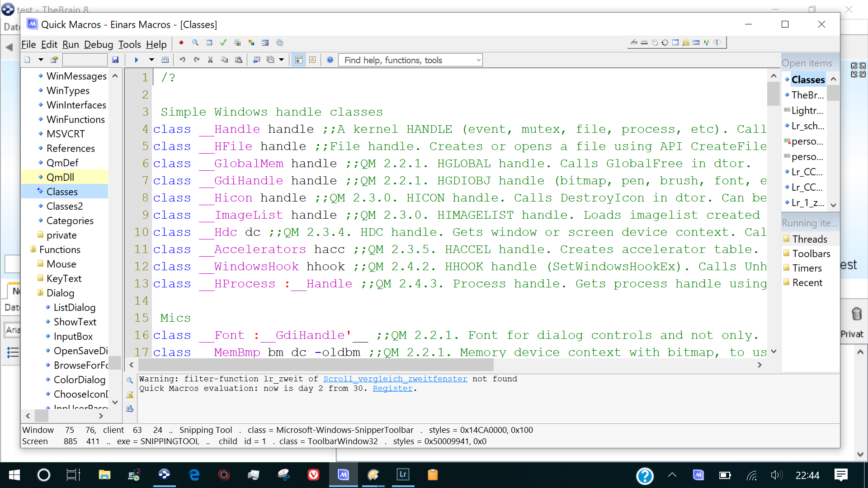Click the Undo arrow icon
868x488 pixels.
(182, 60)
